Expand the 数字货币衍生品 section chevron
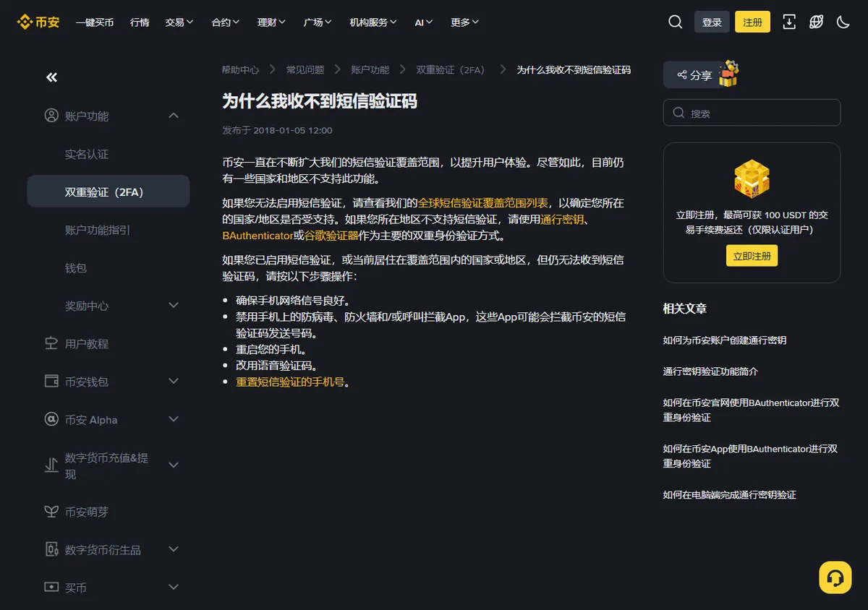The image size is (868, 610). 174,549
